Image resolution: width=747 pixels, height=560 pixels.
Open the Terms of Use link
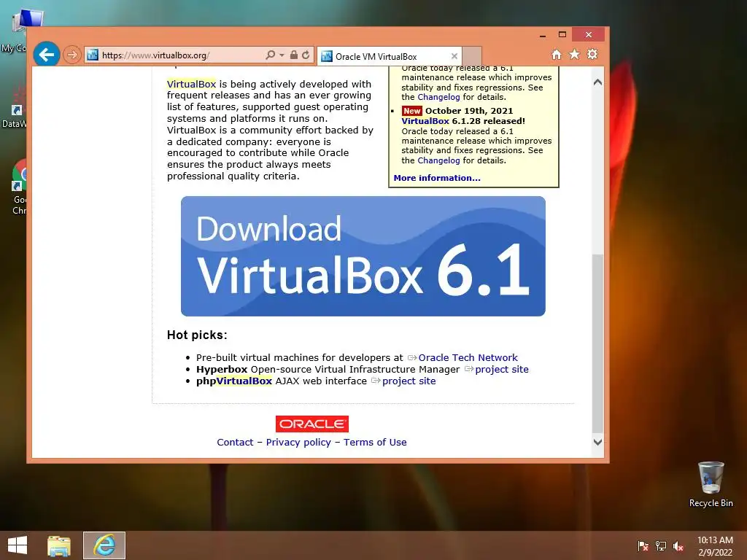375,443
